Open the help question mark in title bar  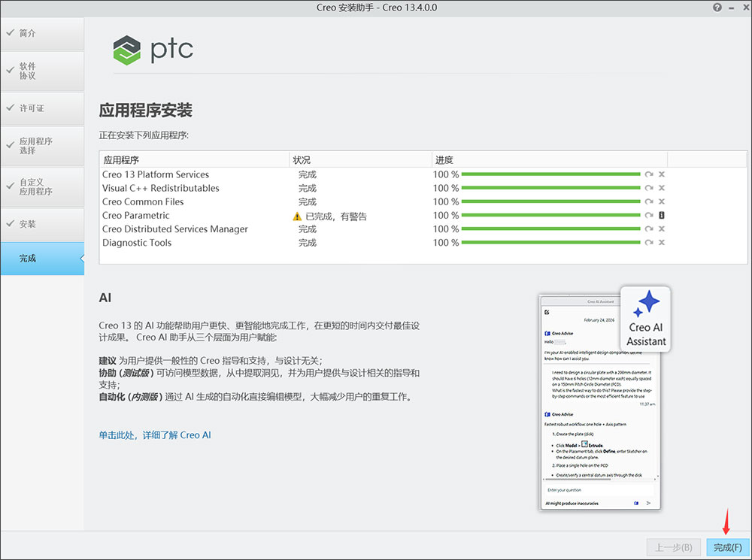[x=717, y=8]
